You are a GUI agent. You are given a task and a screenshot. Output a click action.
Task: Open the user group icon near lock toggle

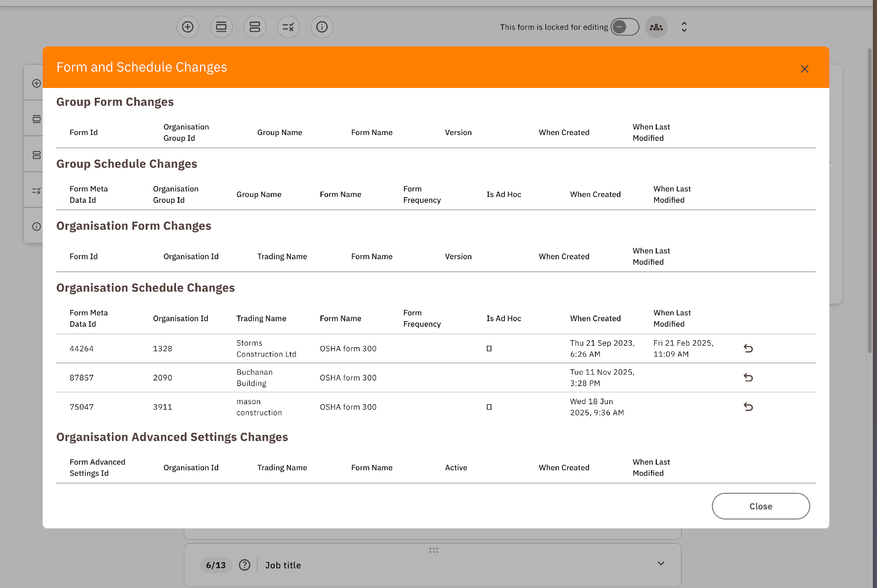(656, 27)
